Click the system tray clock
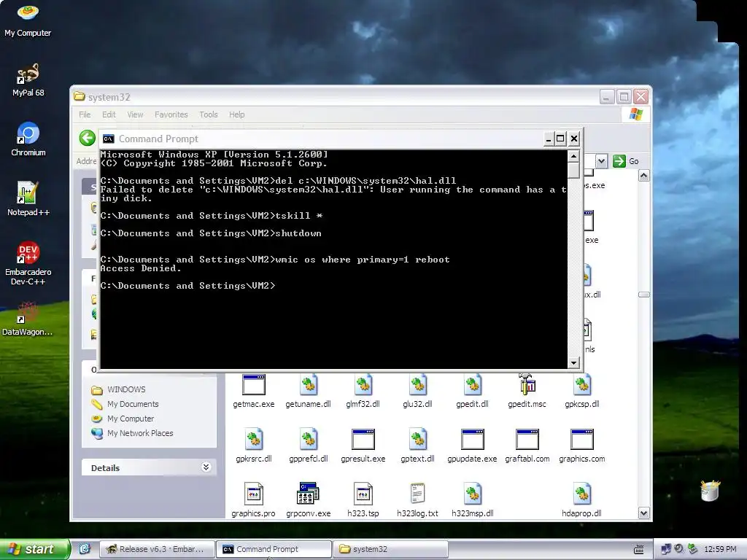 [720, 549]
